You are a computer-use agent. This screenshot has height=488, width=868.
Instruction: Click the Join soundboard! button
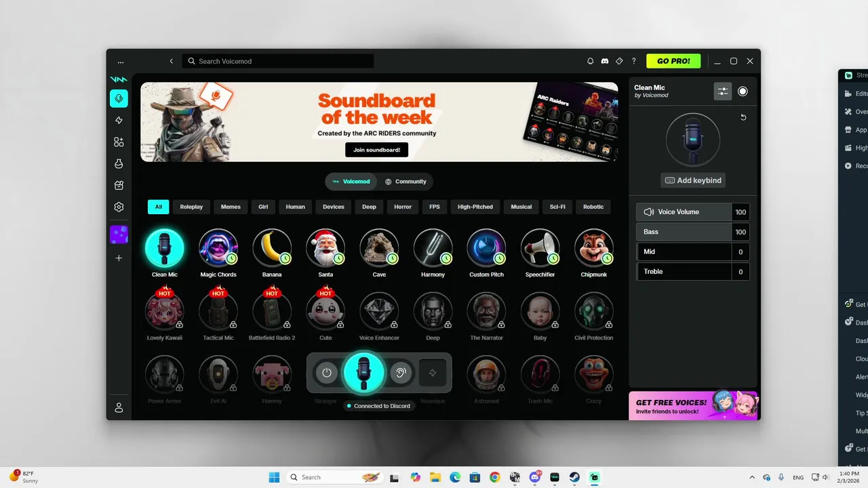click(376, 150)
